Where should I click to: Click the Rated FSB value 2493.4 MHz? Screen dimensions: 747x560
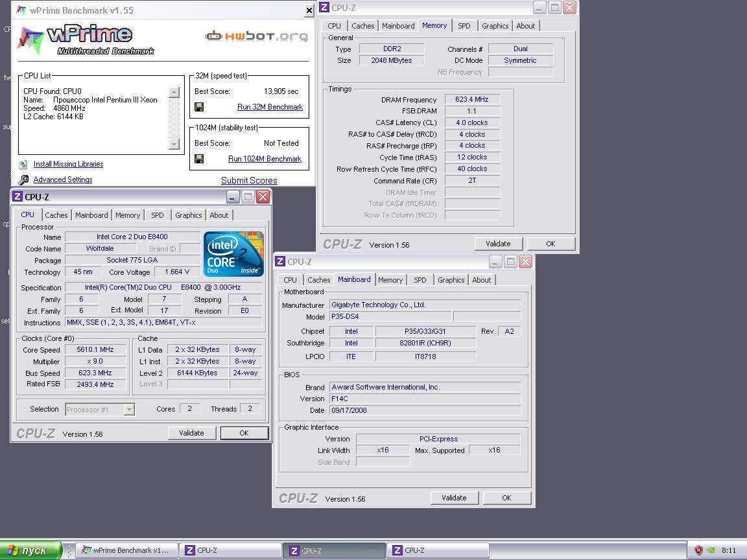(95, 384)
